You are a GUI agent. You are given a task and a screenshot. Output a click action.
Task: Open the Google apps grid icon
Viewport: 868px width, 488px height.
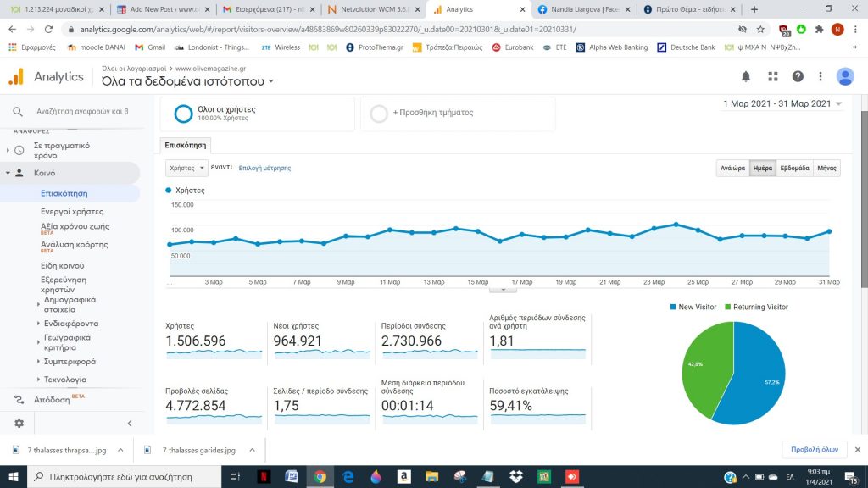point(773,77)
